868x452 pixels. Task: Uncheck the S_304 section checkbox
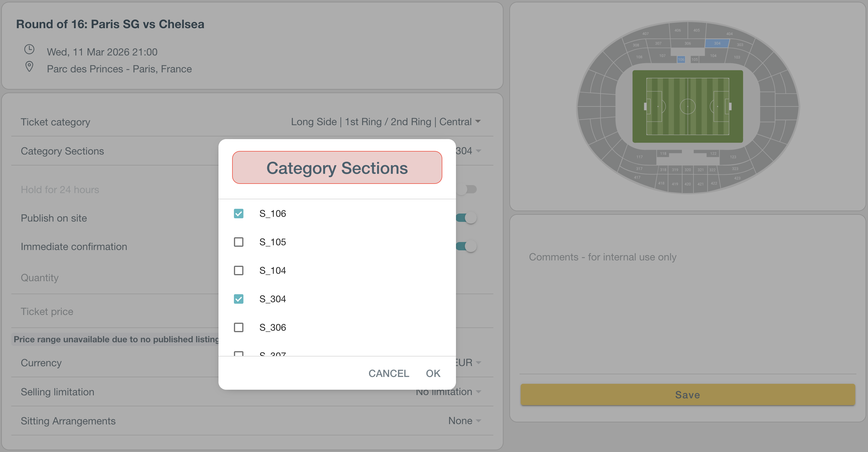click(239, 299)
